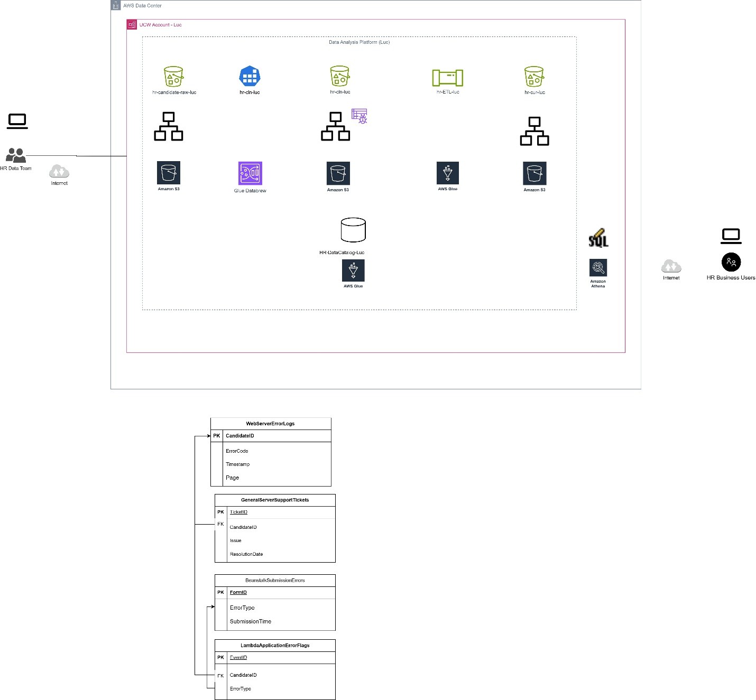The image size is (756, 700).
Task: Click hierarchy icon beside purple table-bug icon
Action: (x=336, y=126)
